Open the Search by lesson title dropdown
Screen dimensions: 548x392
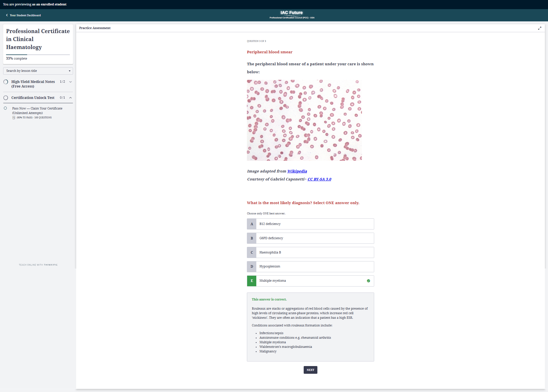pyautogui.click(x=38, y=71)
